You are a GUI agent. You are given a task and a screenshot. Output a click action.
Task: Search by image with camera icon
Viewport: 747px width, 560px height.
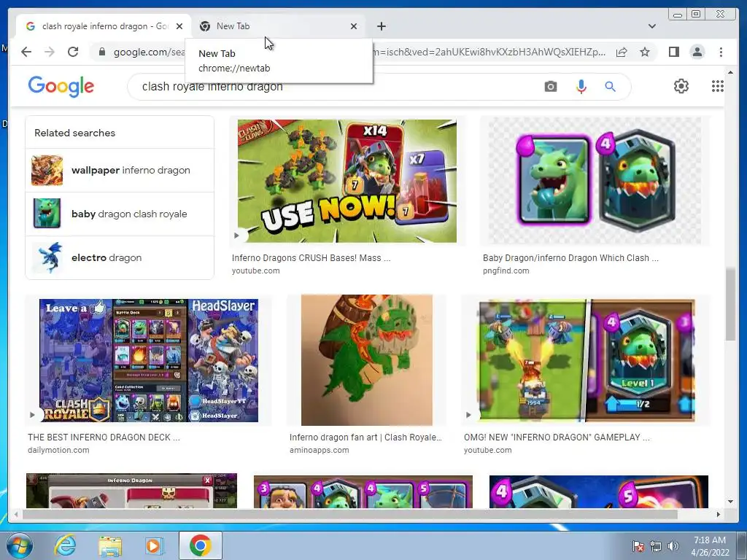point(550,87)
